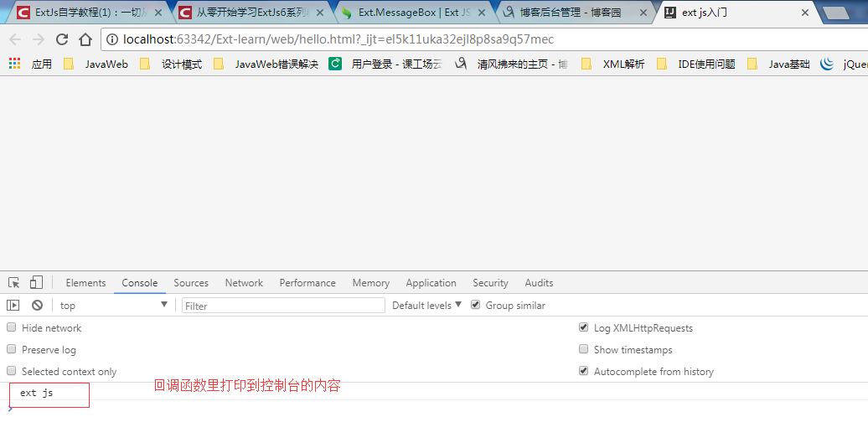
Task: Open the 清风拂来的主页 bookmark
Action: [511, 64]
